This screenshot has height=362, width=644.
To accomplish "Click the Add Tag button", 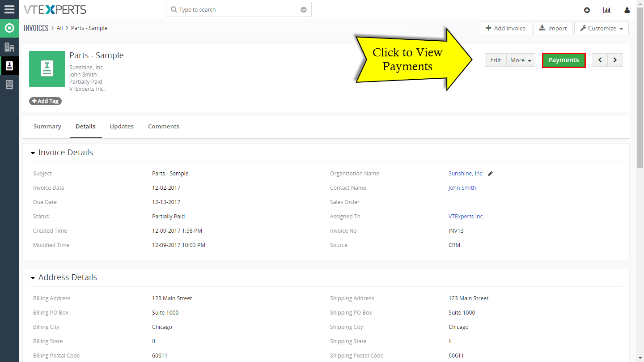I will click(45, 101).
